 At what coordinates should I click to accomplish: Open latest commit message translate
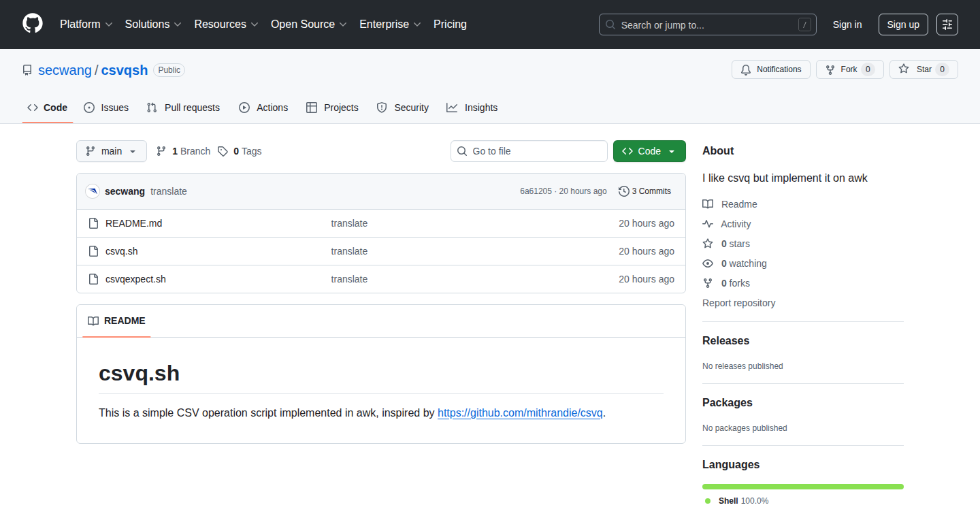169,191
